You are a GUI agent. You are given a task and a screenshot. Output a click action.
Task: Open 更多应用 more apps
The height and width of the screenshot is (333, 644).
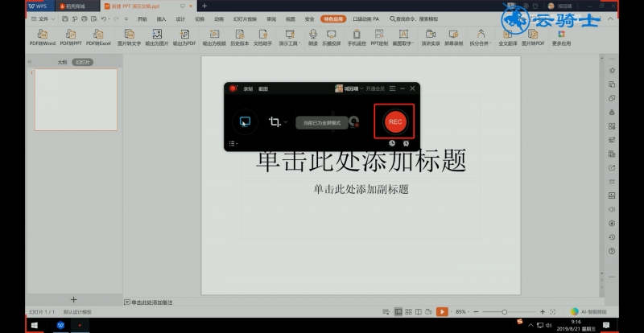[x=561, y=37]
